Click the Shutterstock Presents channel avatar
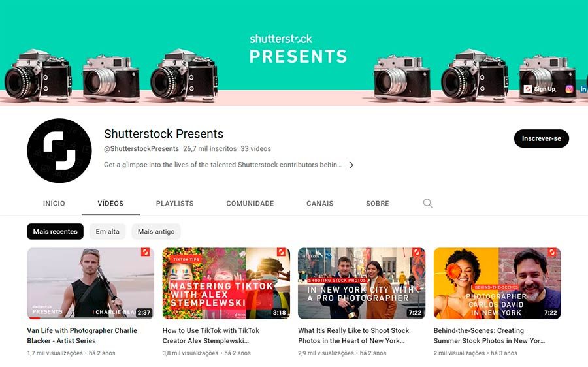This screenshot has height=367, width=588. (59, 150)
